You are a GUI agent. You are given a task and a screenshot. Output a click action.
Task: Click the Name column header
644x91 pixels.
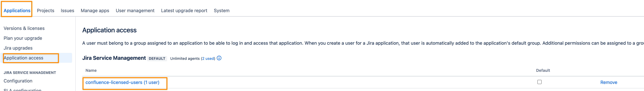click(91, 70)
